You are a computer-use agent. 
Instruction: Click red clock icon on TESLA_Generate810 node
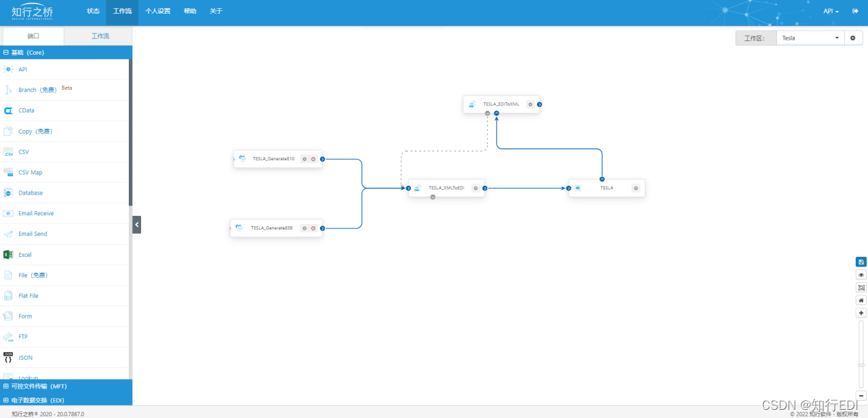click(x=313, y=159)
